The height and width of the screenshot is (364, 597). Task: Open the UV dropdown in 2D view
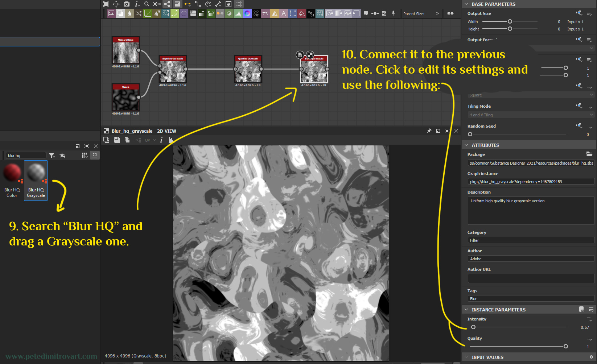point(150,140)
